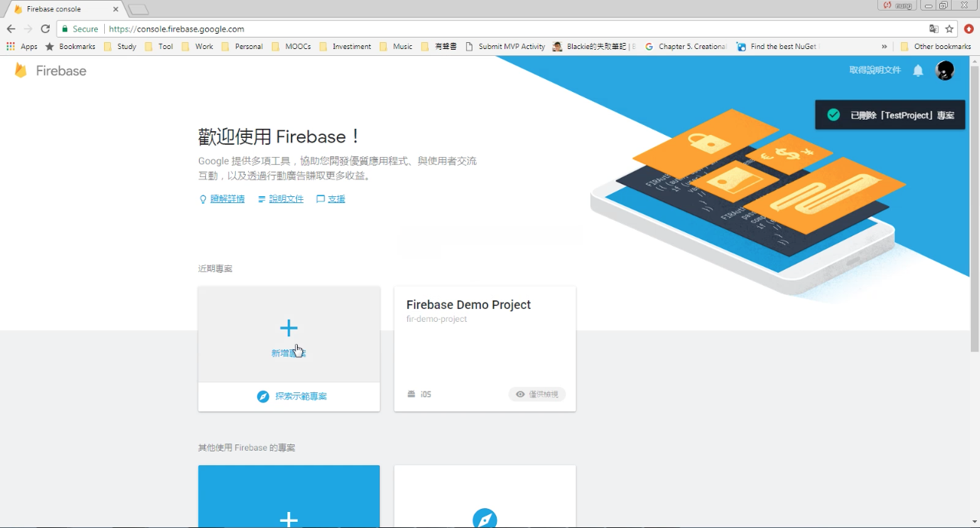
Task: Go back with the browser back arrow
Action: point(11,29)
